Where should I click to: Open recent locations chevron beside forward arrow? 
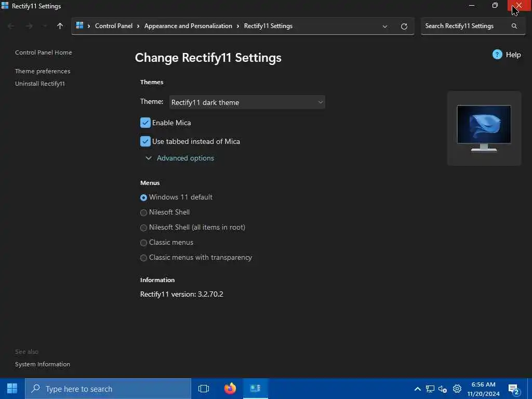45,26
